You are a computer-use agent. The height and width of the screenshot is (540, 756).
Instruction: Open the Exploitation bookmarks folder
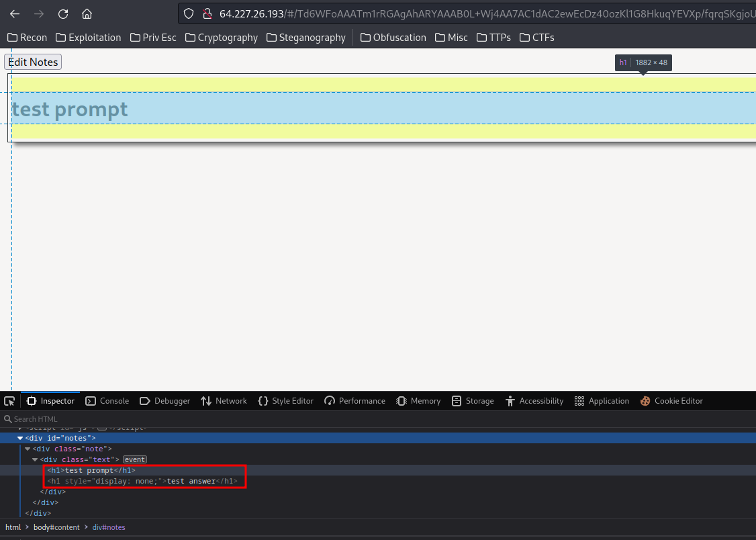tap(88, 38)
